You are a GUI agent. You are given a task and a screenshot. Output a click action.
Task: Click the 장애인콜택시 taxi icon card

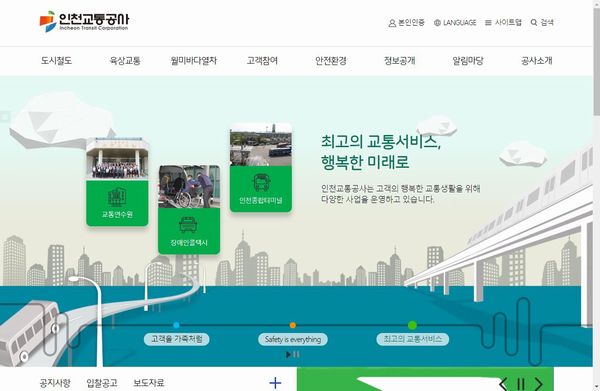189,231
